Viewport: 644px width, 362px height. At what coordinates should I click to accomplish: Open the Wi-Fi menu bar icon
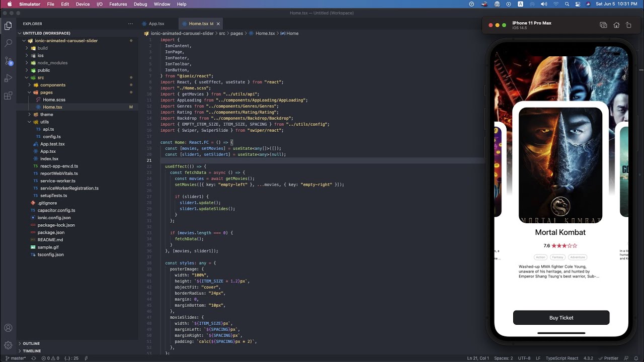pyautogui.click(x=555, y=4)
